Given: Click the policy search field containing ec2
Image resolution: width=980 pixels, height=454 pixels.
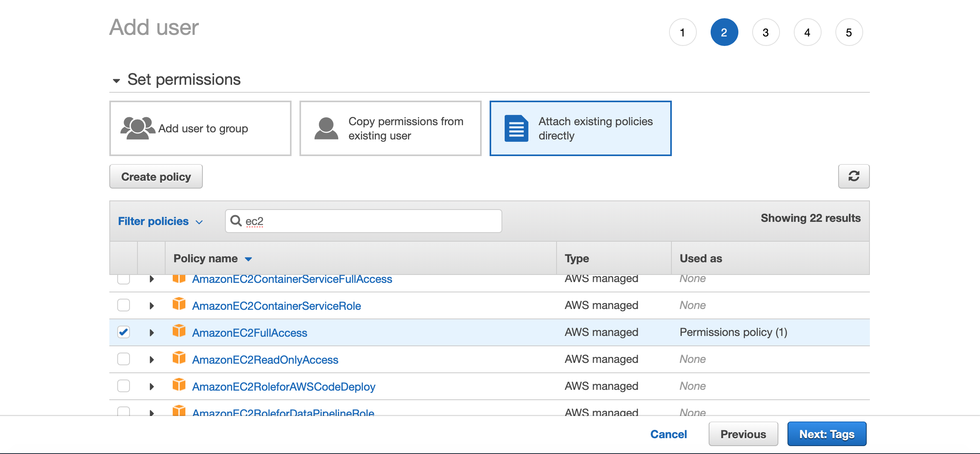Looking at the screenshot, I should pyautogui.click(x=364, y=221).
